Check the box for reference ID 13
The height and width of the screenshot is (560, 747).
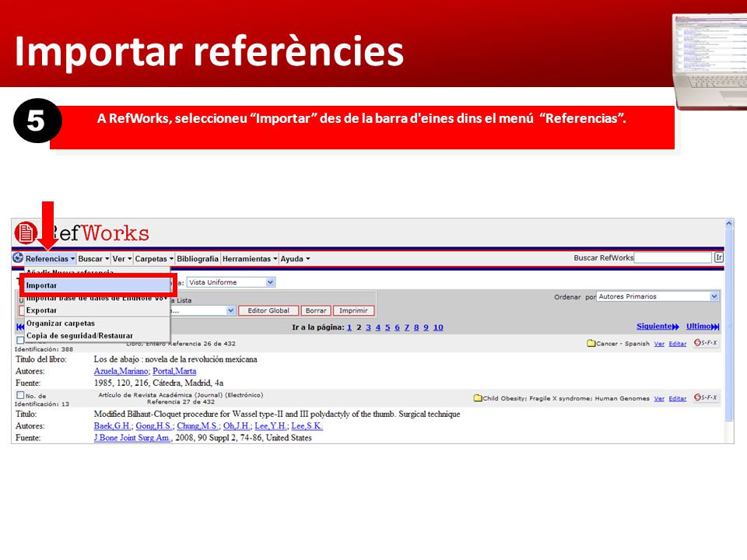pos(20,395)
